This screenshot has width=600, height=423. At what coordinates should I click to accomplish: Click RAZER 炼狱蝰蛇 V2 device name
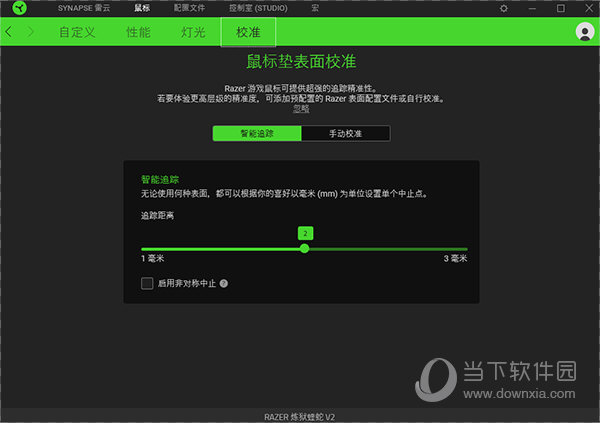(300, 417)
